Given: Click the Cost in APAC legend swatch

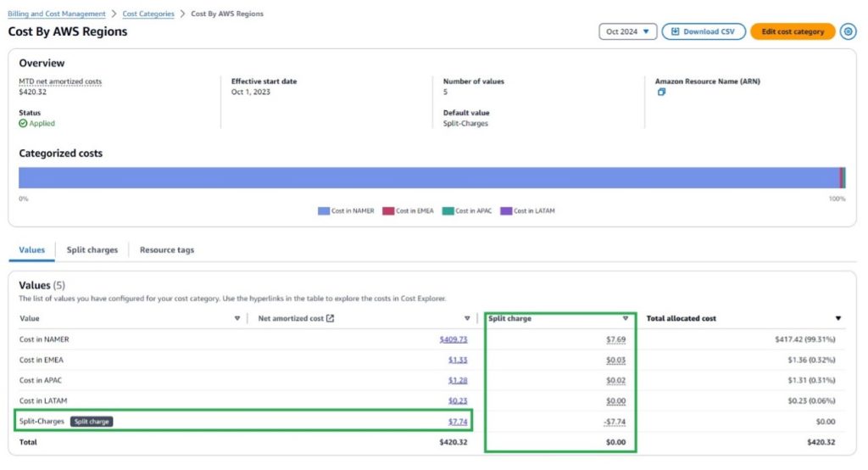Looking at the screenshot, I should click(448, 210).
